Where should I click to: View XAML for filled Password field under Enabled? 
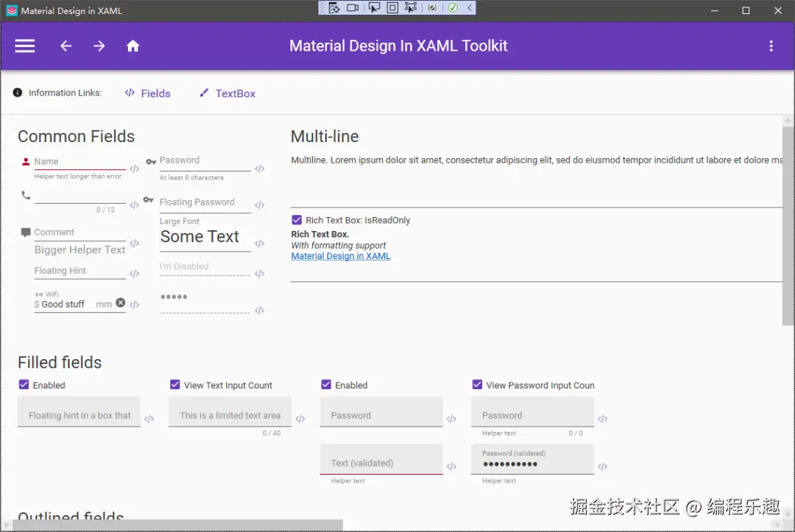pyautogui.click(x=451, y=419)
